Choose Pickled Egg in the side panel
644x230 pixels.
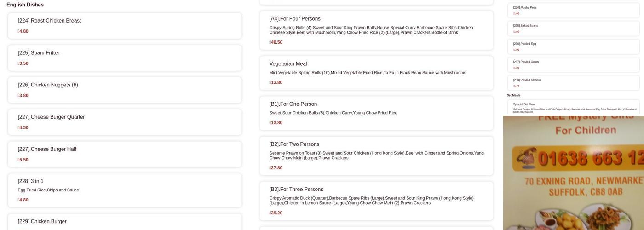[x=573, y=46]
